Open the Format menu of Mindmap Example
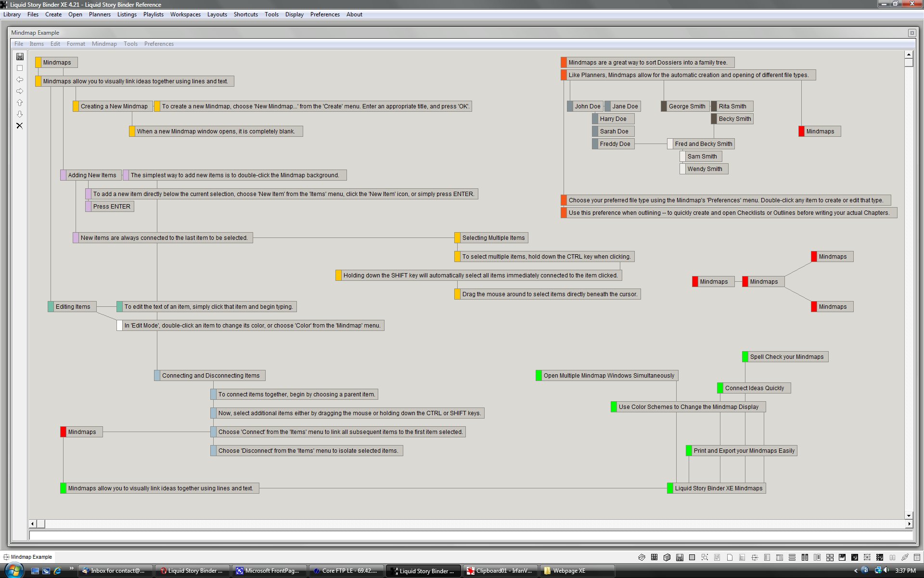The height and width of the screenshot is (578, 924). coord(76,44)
